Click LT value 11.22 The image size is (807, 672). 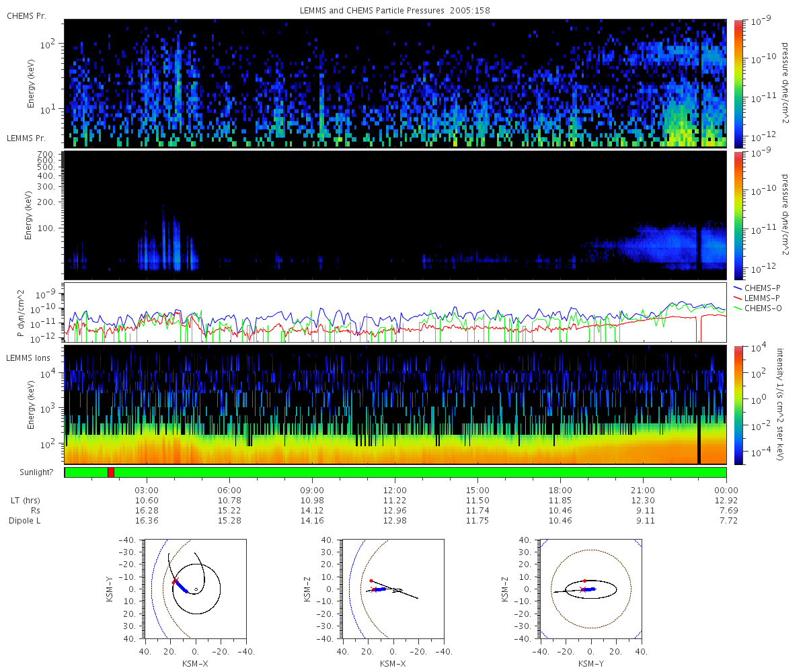(395, 501)
